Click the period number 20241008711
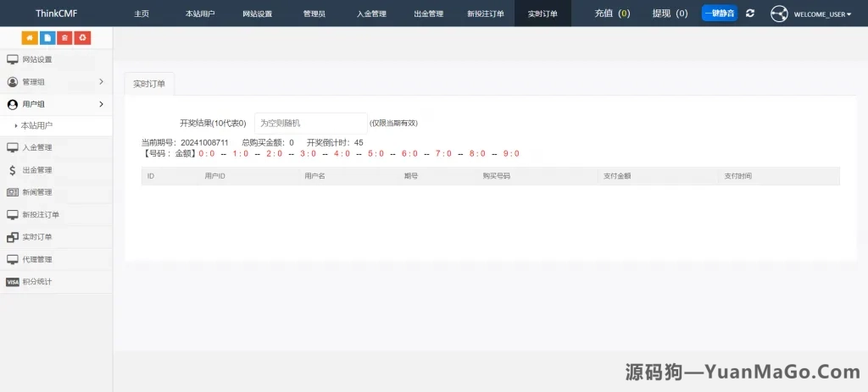 [x=204, y=142]
